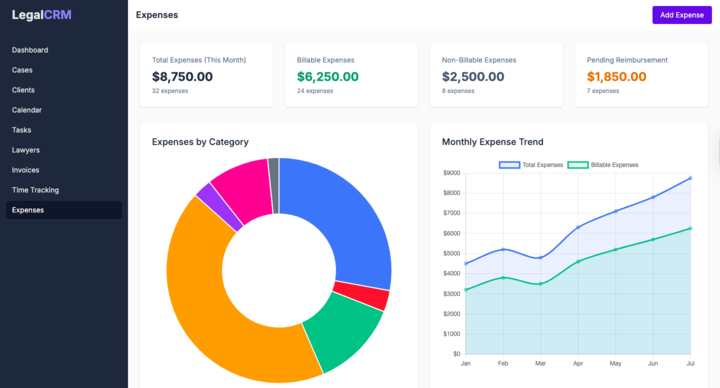720x388 pixels.
Task: Open the Pending Reimbursement summary card
Action: tap(641, 75)
